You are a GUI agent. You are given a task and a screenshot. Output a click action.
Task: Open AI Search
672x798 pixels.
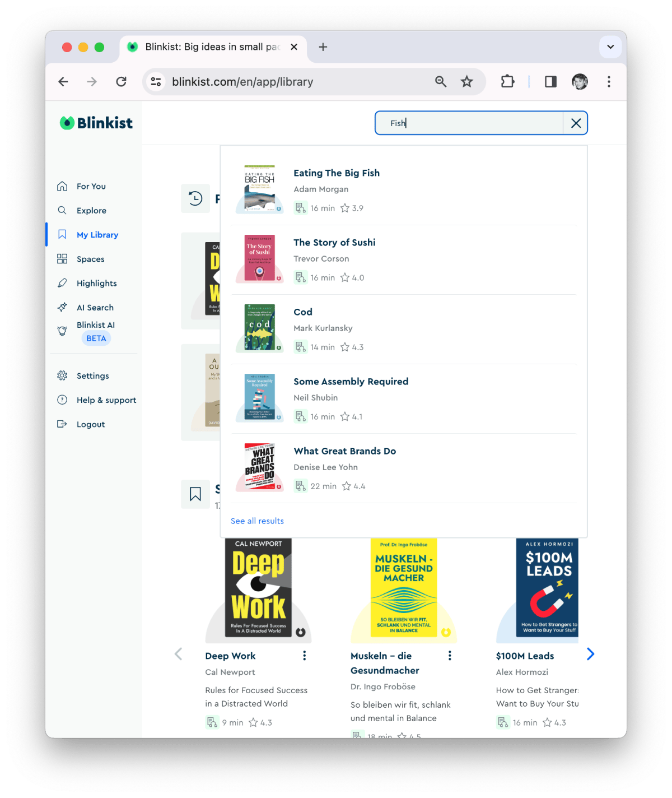(x=95, y=307)
